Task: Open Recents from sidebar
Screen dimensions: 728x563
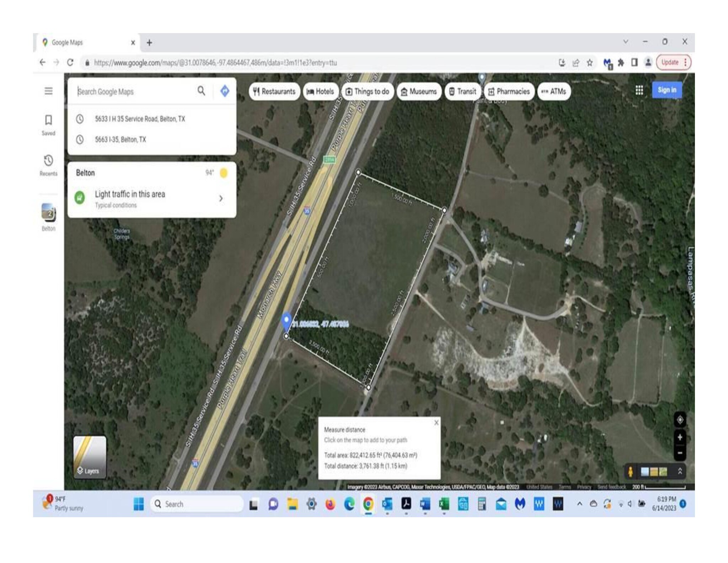Action: (49, 165)
